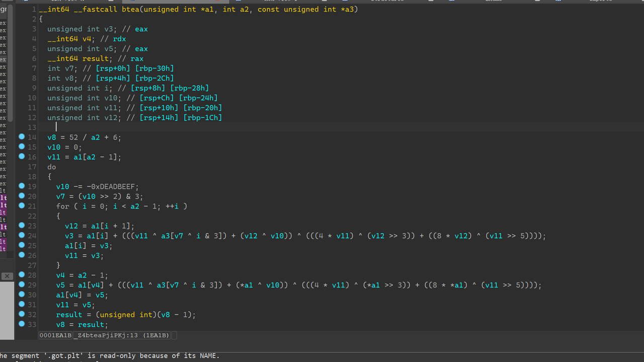Toggle breakpoint marker at line 29
Screen dimensions: 644x362
(x=22, y=284)
